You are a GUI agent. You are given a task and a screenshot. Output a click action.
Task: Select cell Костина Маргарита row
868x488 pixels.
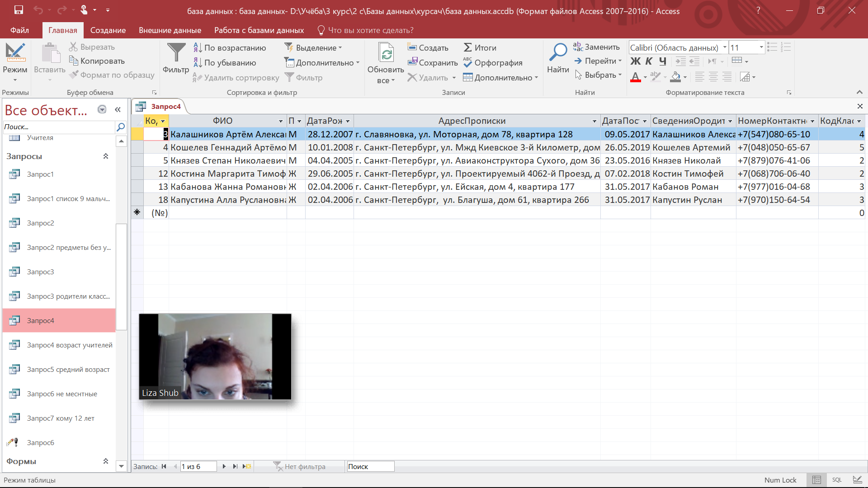(228, 174)
